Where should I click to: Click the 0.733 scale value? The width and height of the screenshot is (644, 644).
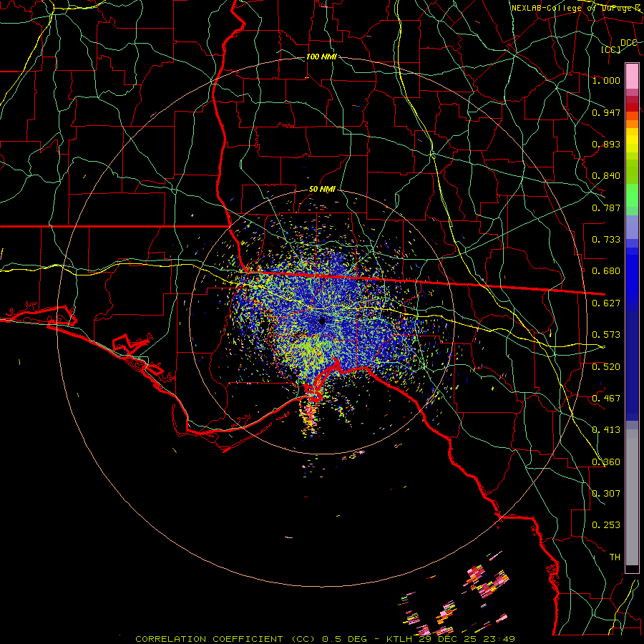(x=606, y=240)
